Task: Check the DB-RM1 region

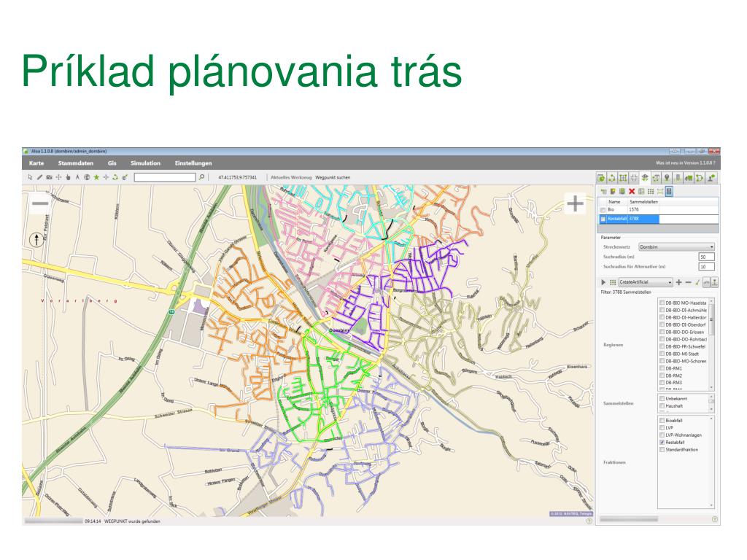Action: [662, 368]
